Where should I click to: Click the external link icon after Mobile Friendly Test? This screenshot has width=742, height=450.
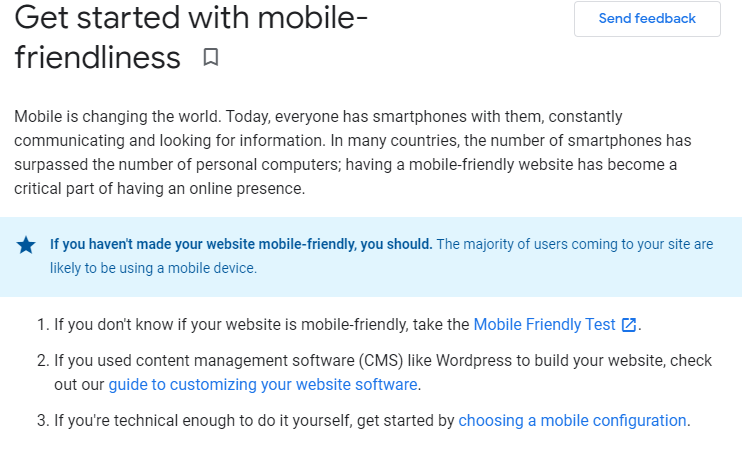coord(628,325)
